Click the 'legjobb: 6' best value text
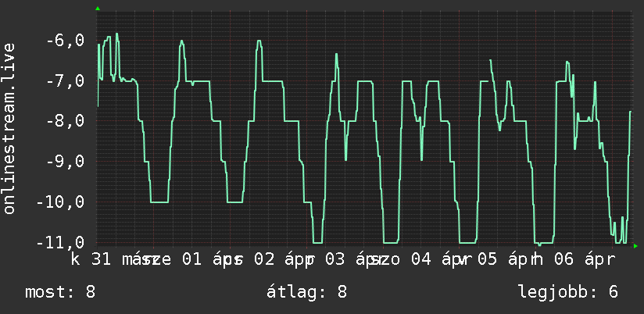 pyautogui.click(x=568, y=293)
